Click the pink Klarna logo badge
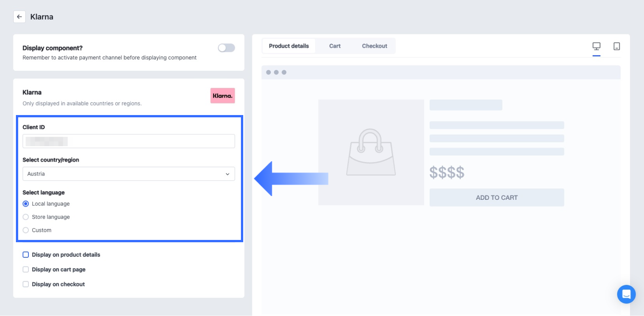Image resolution: width=644 pixels, height=316 pixels. point(223,96)
